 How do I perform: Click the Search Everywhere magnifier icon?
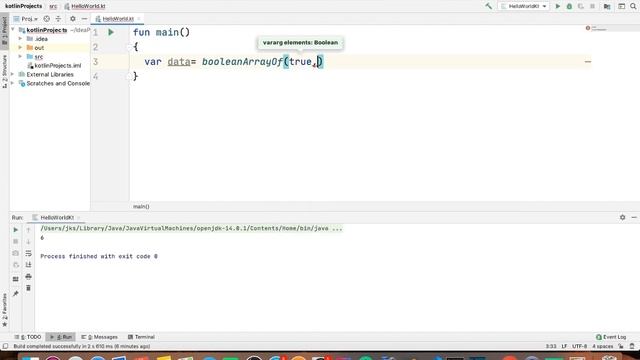(633, 6)
